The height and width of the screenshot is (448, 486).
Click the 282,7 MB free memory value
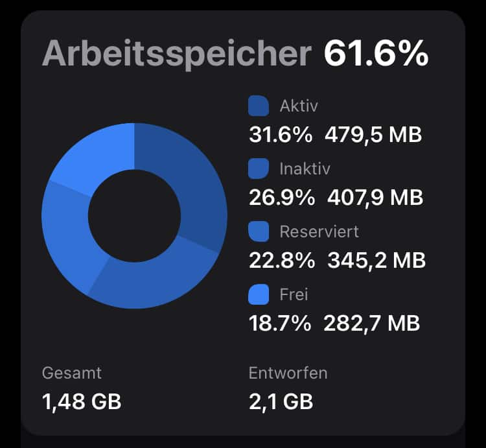pos(372,323)
